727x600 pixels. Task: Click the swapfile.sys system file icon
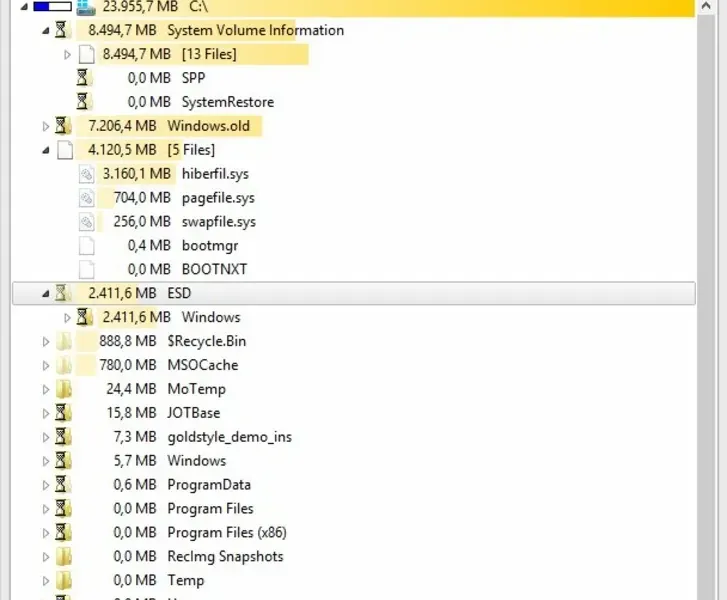87,222
